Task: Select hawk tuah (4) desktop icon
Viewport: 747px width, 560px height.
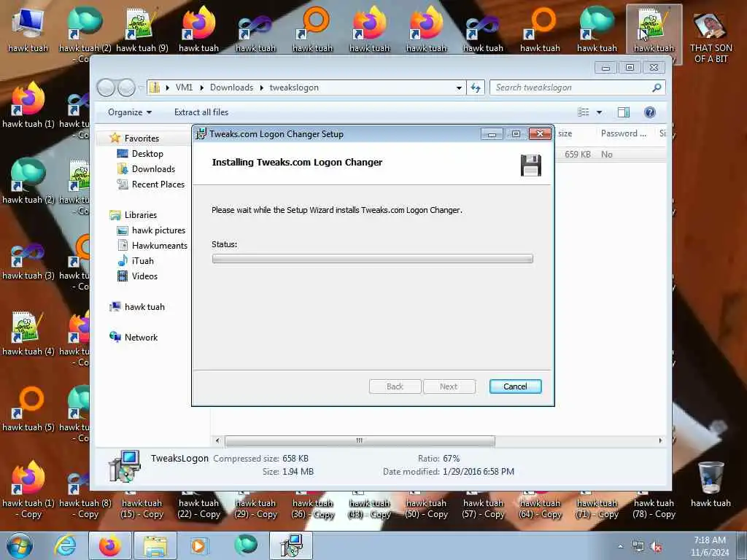Action: (28, 333)
